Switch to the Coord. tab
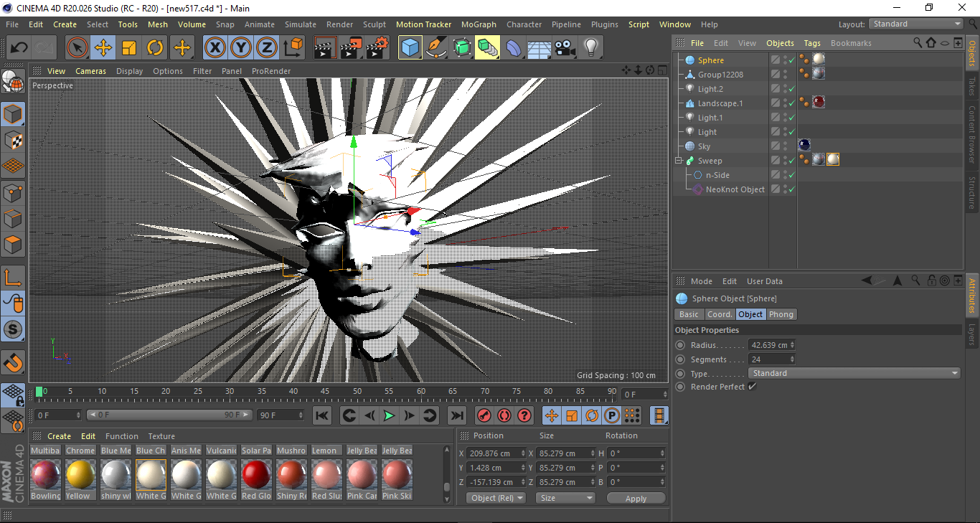The image size is (980, 523). coord(720,314)
